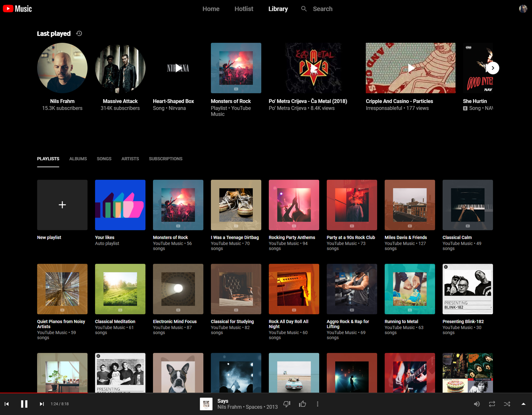This screenshot has width=532, height=415.
Task: Mute the volume speaker icon
Action: 477,404
